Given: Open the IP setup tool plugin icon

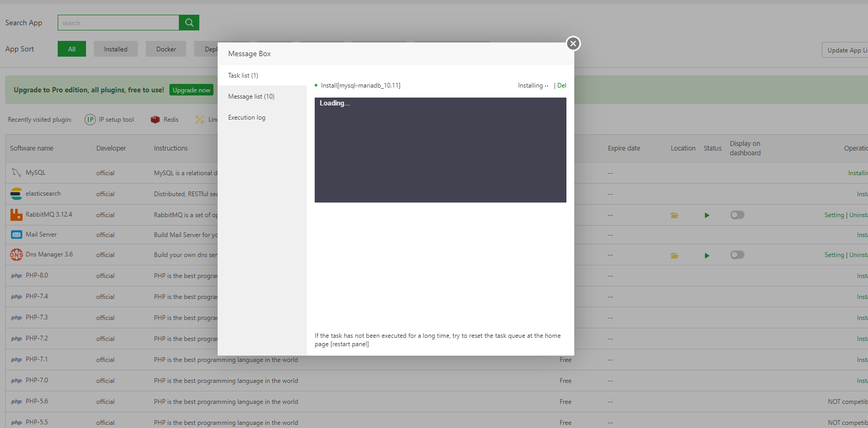Looking at the screenshot, I should 90,120.
